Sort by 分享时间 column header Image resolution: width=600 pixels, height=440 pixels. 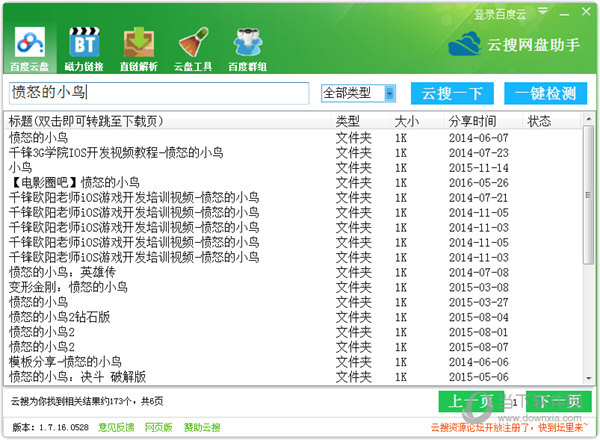pos(483,121)
